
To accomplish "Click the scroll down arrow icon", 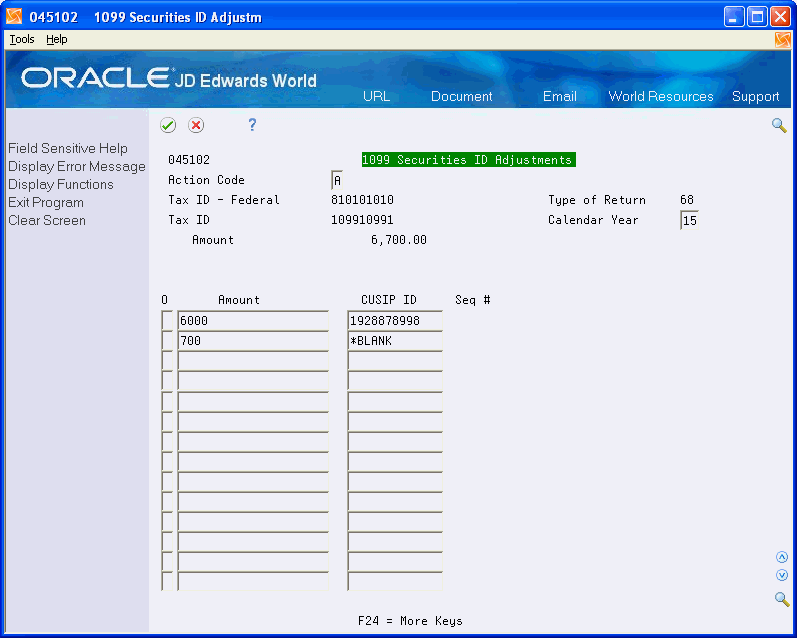I will pyautogui.click(x=782, y=575).
